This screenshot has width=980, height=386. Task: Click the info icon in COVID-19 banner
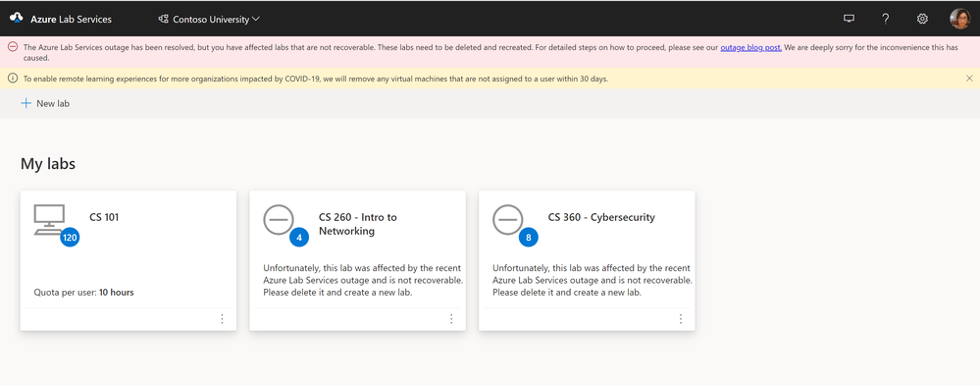[13, 79]
